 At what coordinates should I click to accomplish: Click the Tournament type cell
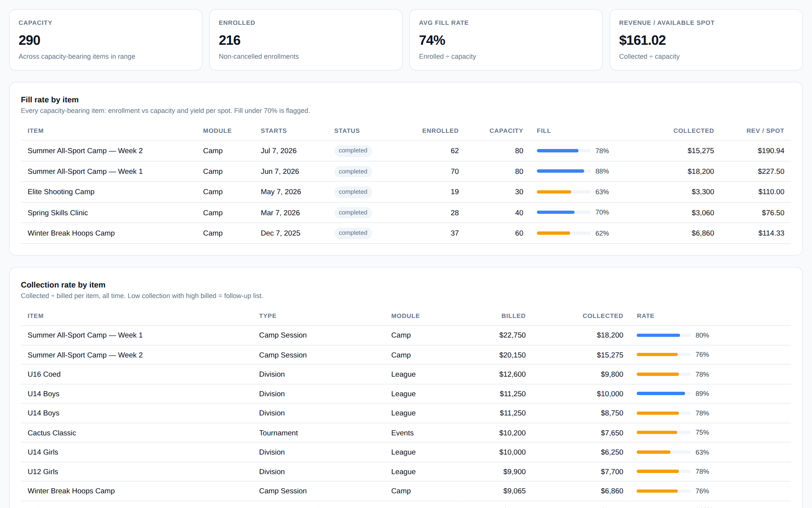tap(278, 433)
